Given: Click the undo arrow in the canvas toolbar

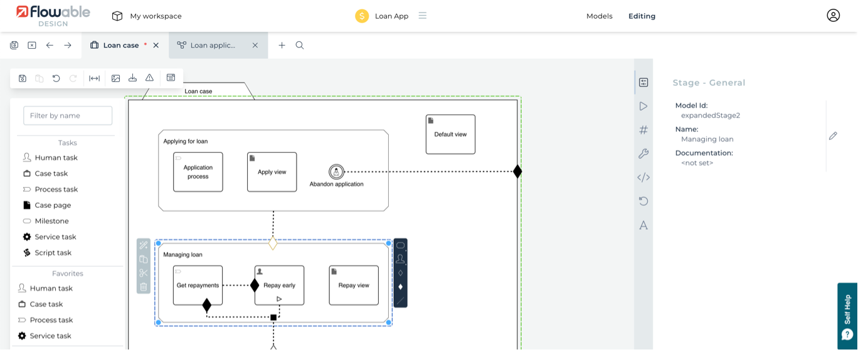Looking at the screenshot, I should 56,78.
